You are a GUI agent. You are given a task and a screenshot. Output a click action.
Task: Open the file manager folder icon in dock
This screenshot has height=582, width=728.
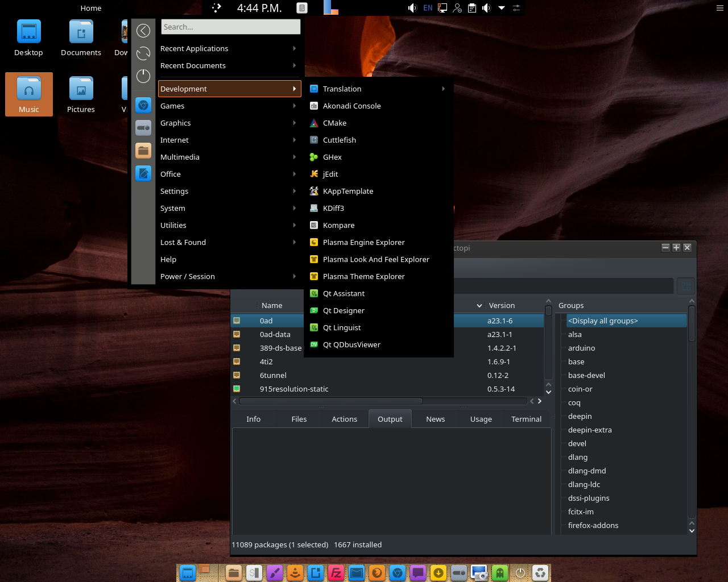pyautogui.click(x=234, y=573)
